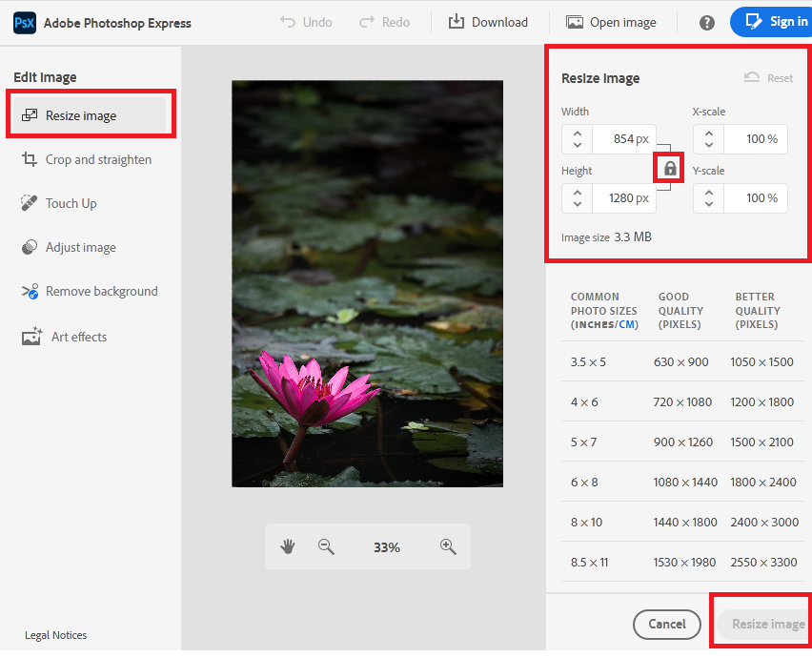Viewport: 812px width, 658px height.
Task: Select the 1800 × 2400 size
Action: click(x=763, y=482)
